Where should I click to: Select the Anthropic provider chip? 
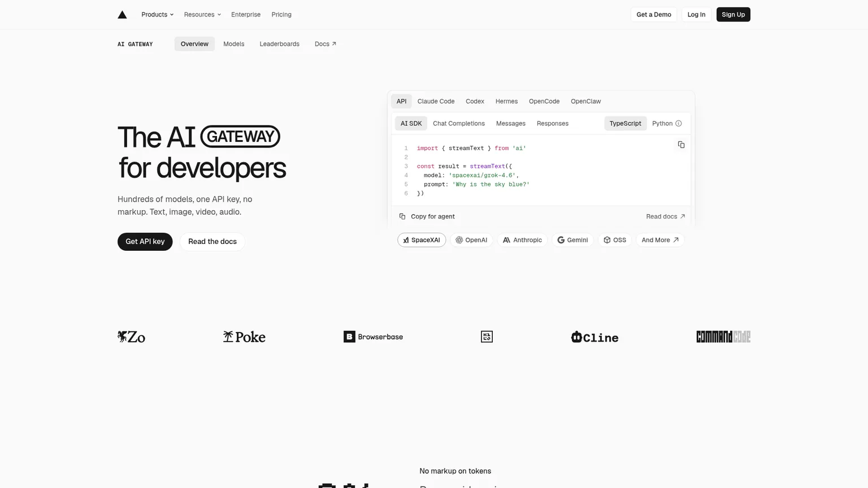pos(522,240)
